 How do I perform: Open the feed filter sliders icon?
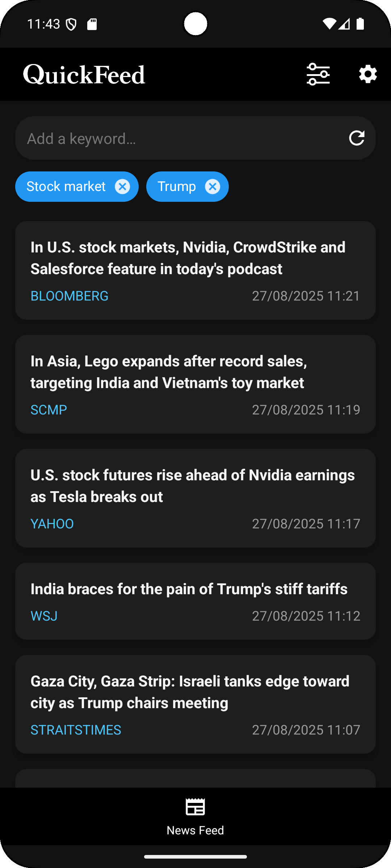pyautogui.click(x=318, y=74)
